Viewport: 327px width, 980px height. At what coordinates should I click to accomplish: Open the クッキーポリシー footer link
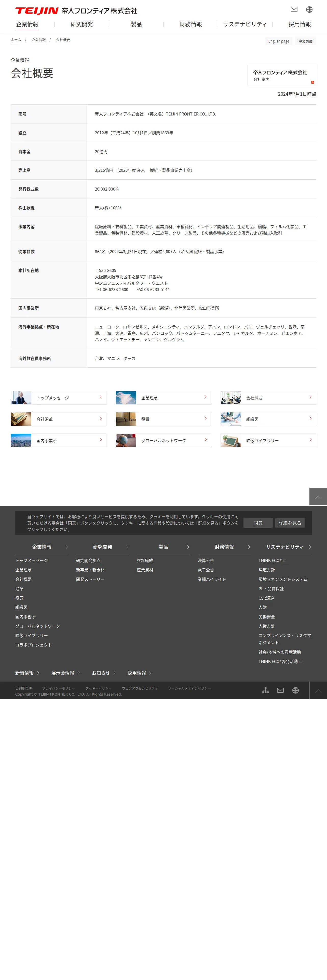pyautogui.click(x=99, y=688)
